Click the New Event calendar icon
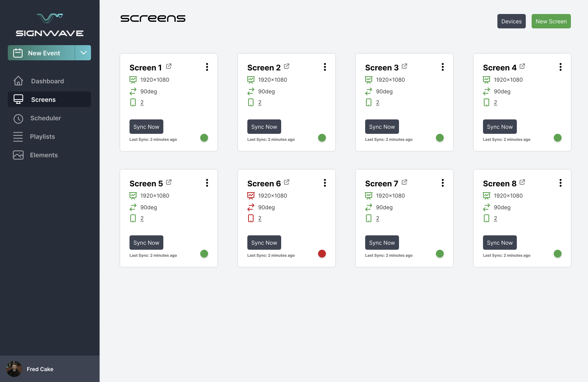 18,53
